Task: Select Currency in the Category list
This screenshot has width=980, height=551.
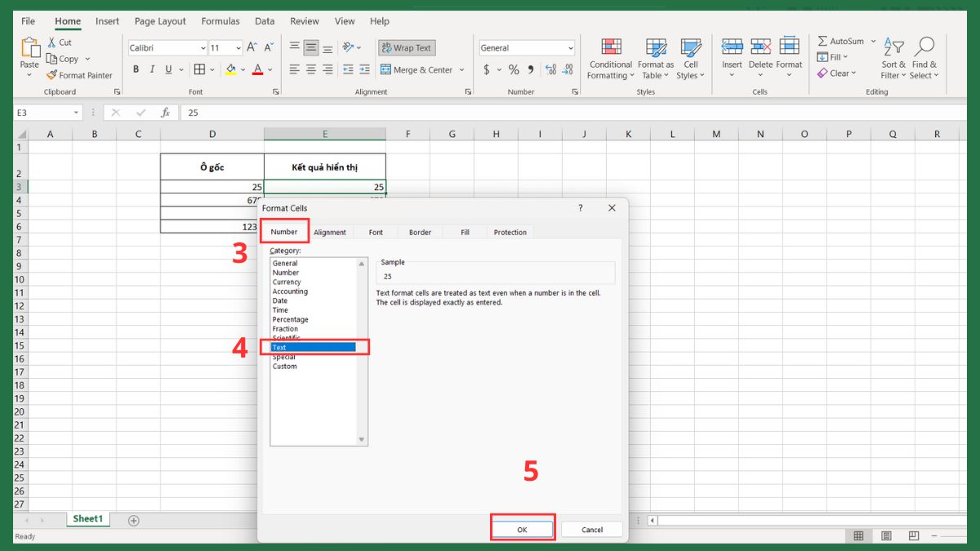Action: (287, 282)
